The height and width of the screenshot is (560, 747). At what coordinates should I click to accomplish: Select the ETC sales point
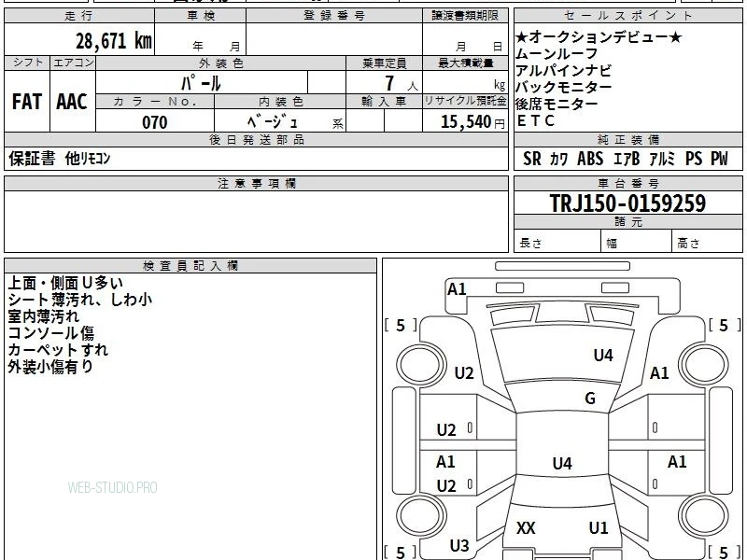point(536,120)
